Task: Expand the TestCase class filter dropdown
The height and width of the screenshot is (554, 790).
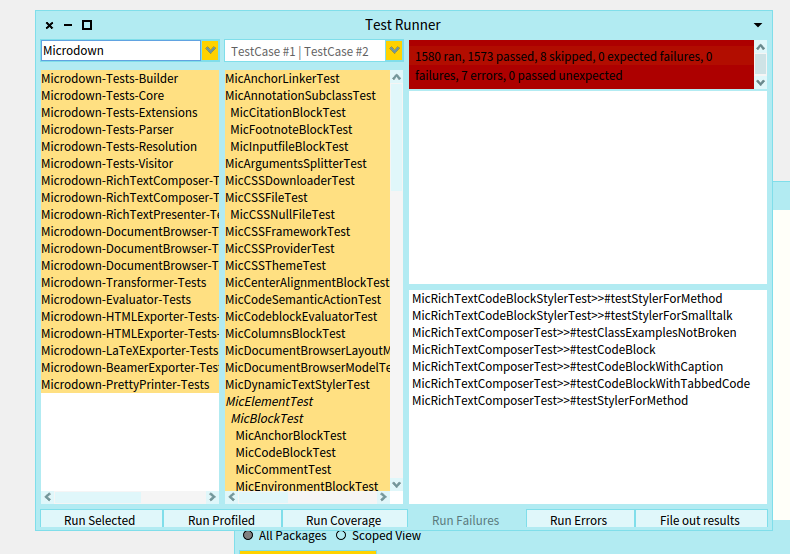Action: tap(394, 51)
